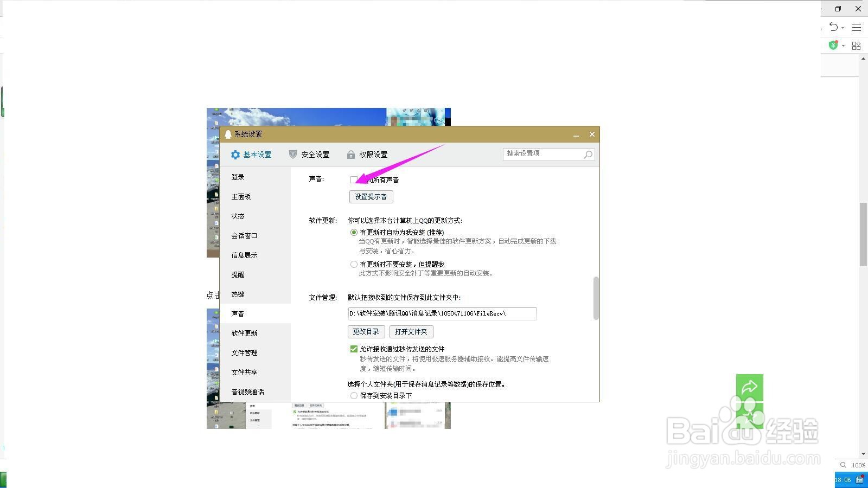Click the green share arrow button
The height and width of the screenshot is (488, 868).
click(x=750, y=387)
